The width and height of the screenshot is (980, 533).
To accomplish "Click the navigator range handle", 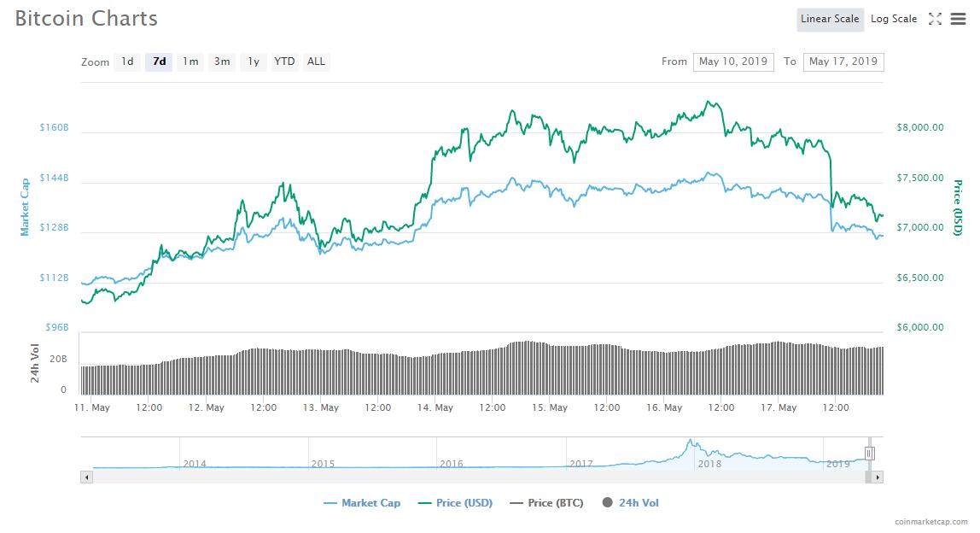I will click(x=869, y=454).
